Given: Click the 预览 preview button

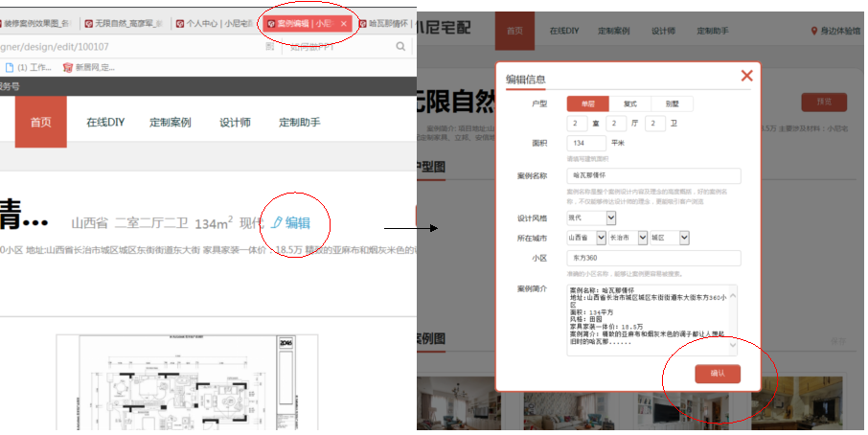Looking at the screenshot, I should click(x=824, y=102).
